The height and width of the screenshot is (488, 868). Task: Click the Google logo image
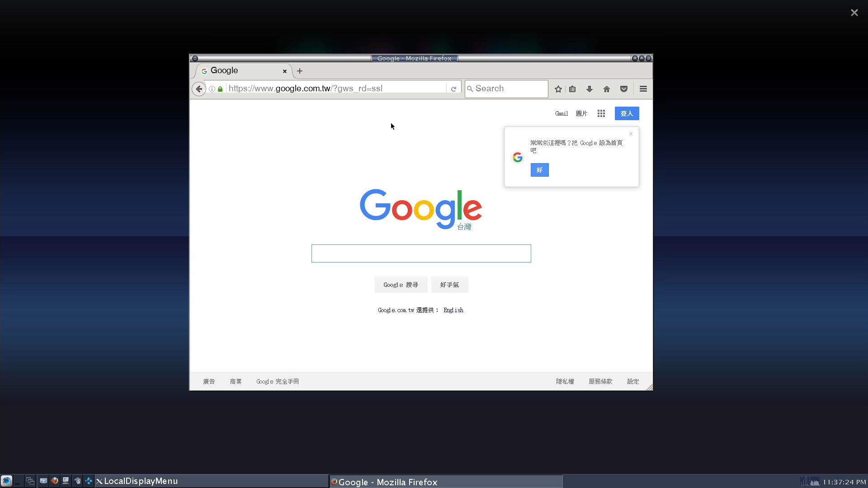pos(421,209)
